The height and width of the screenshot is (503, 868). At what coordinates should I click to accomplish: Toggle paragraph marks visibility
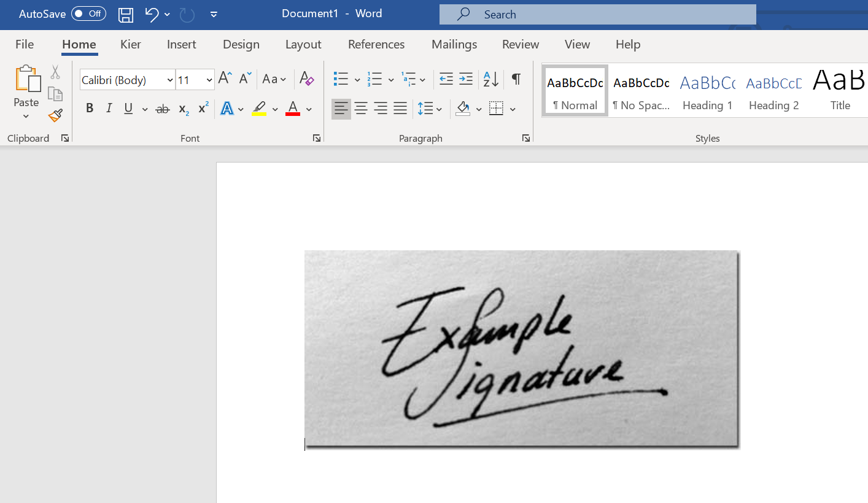point(516,79)
